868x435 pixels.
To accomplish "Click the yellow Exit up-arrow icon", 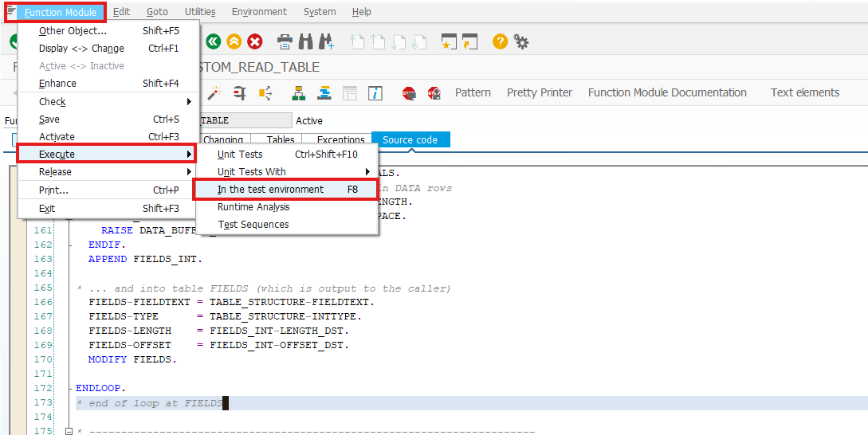I will [234, 41].
